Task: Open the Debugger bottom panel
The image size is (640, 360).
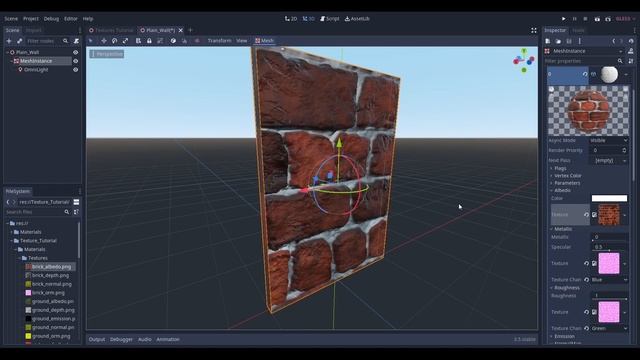Action: (x=121, y=339)
